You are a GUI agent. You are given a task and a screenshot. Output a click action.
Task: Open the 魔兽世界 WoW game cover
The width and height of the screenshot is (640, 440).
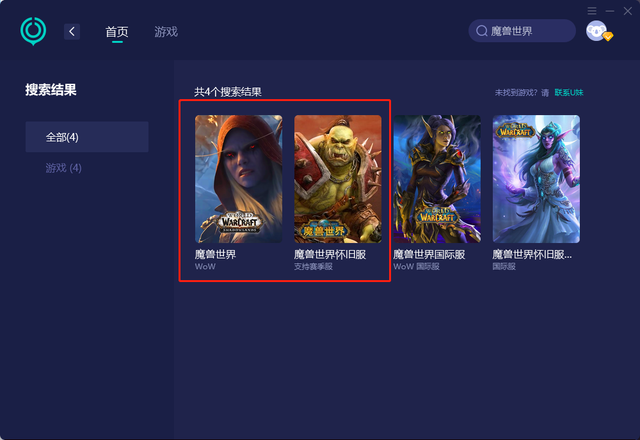pos(238,179)
